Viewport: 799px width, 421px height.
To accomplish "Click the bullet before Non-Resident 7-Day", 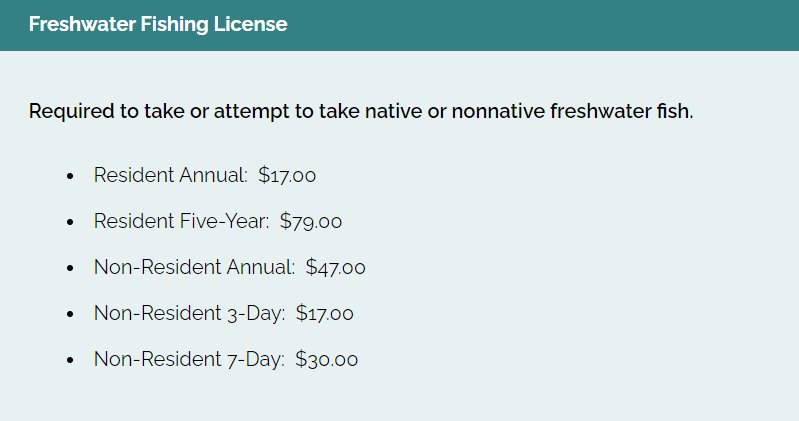I will (70, 360).
